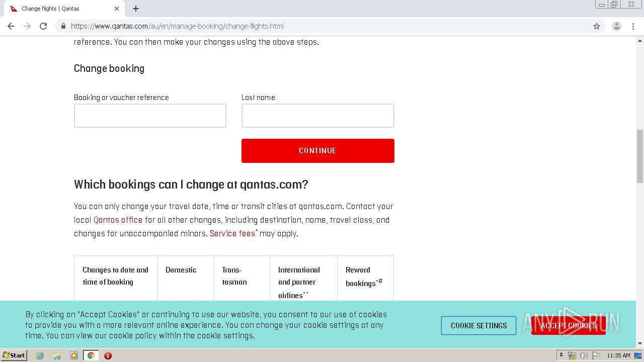Open Chrome three-dot menu
Viewport: 644px width, 362px height.
pyautogui.click(x=633, y=26)
